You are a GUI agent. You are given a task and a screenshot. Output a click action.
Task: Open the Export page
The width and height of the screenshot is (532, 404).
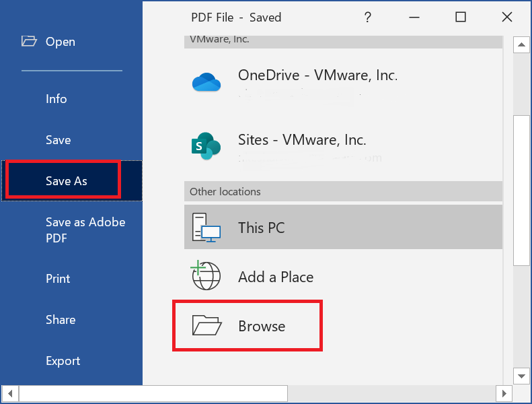tap(63, 361)
